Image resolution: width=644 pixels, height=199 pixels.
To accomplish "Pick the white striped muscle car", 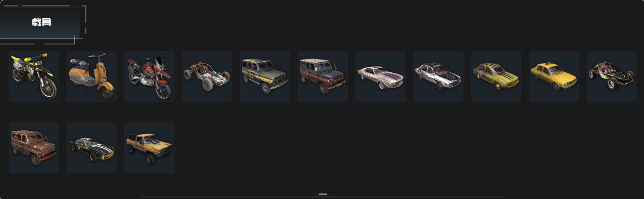I will [380, 76].
